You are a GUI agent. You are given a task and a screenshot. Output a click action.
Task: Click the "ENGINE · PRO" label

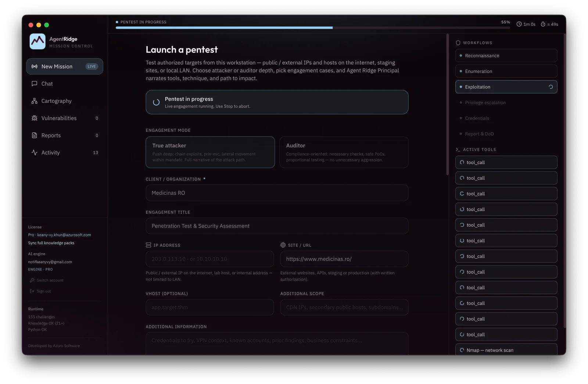point(40,270)
